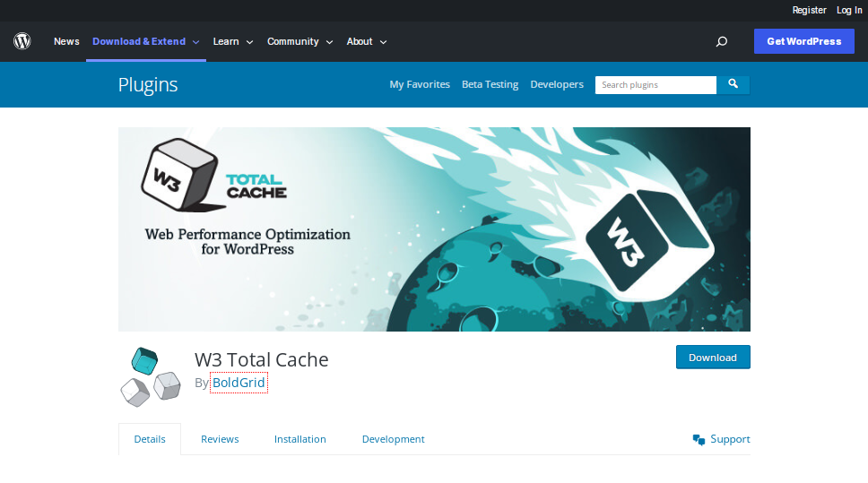Click the blue Download button

coord(713,358)
